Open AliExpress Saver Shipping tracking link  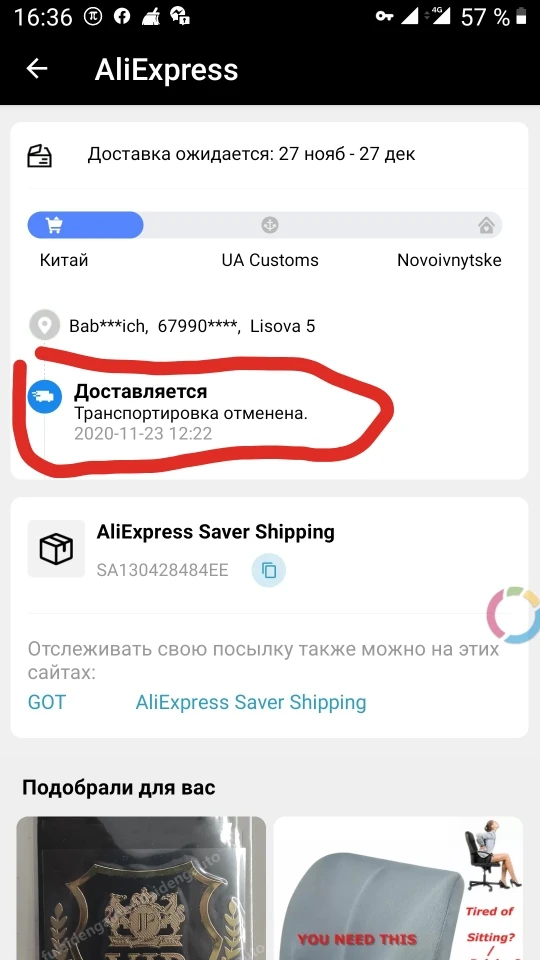tap(251, 702)
